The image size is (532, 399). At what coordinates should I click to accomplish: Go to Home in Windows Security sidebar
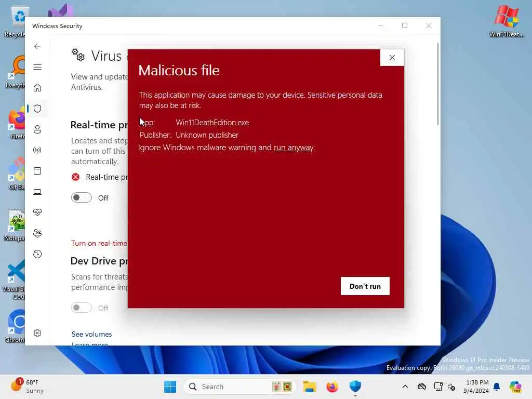point(37,88)
